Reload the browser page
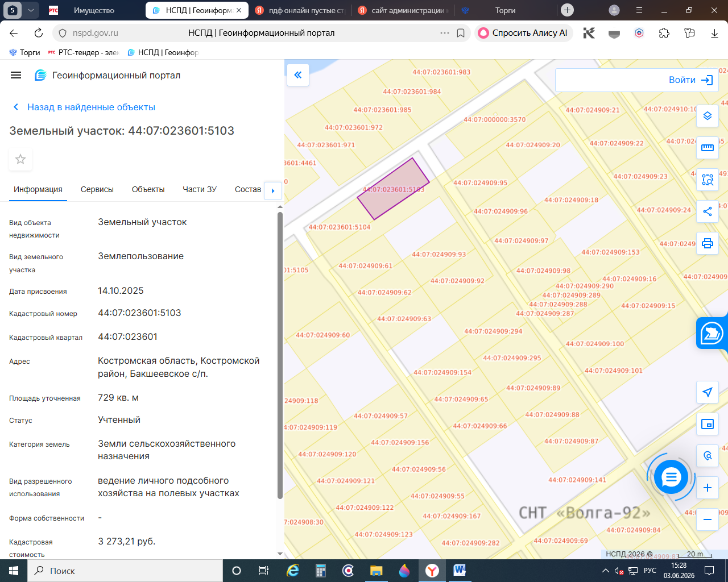The width and height of the screenshot is (728, 582). pyautogui.click(x=39, y=33)
